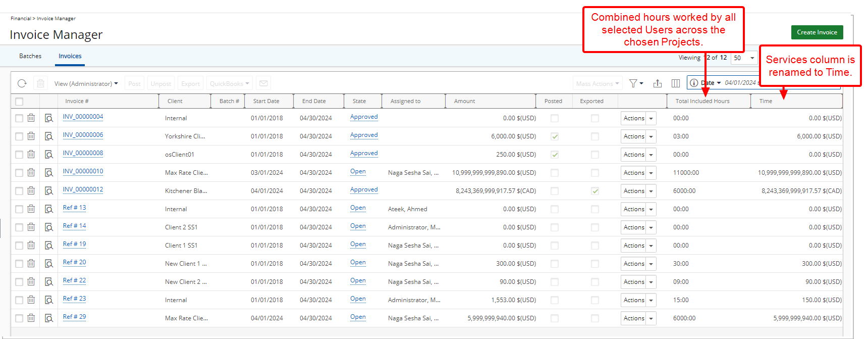Viewport: 868px width, 339px height.
Task: Open the Date range type dropdown
Action: (711, 83)
